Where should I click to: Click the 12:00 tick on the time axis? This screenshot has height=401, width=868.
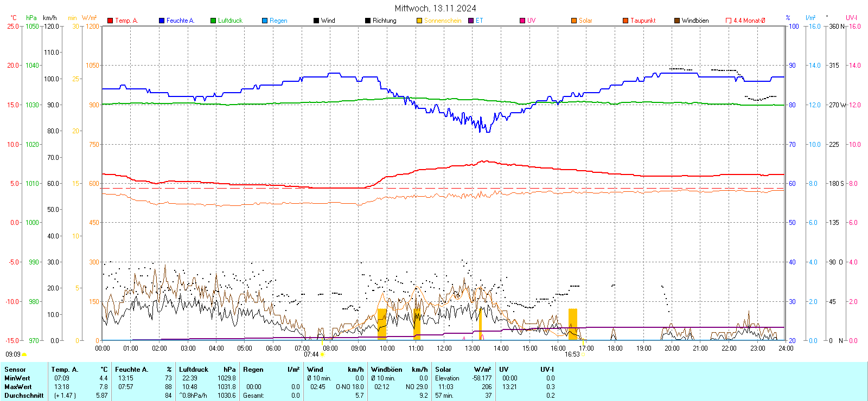[444, 348]
